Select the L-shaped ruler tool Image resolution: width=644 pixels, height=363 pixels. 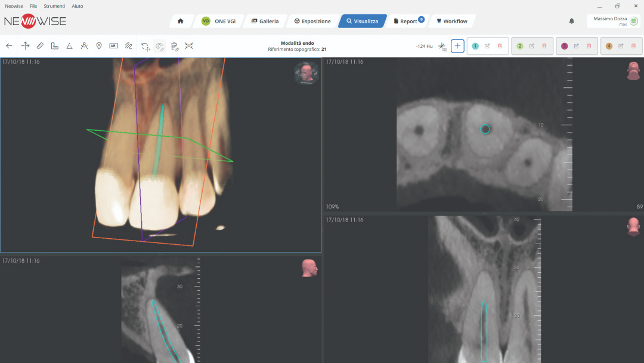pyautogui.click(x=55, y=46)
